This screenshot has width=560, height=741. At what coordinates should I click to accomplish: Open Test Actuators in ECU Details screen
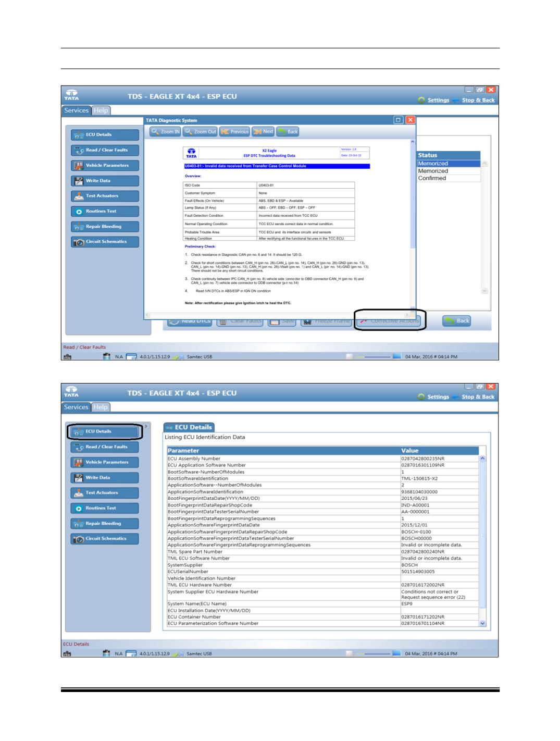105,493
